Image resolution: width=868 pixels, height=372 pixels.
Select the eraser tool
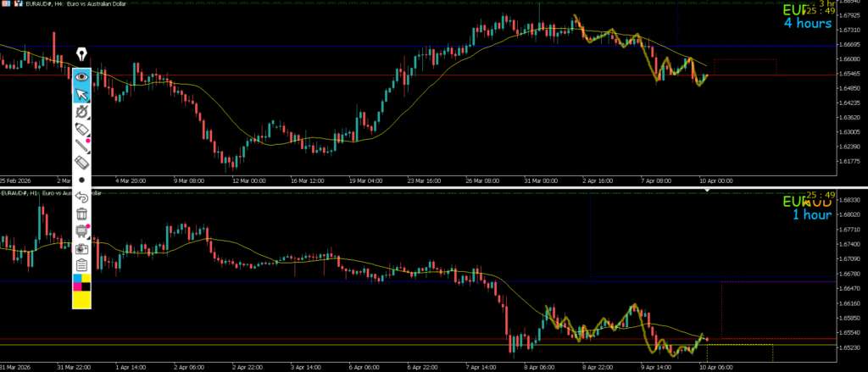coord(82,163)
